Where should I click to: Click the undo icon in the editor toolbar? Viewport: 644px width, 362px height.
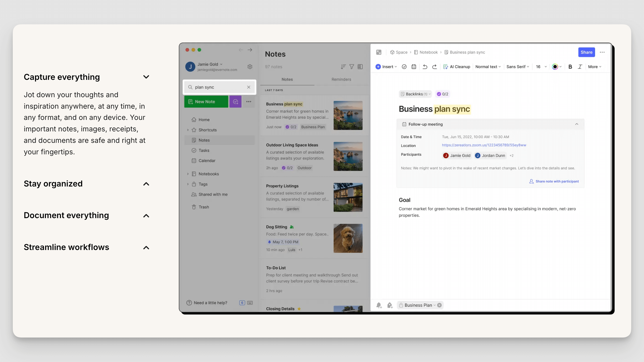pos(424,67)
